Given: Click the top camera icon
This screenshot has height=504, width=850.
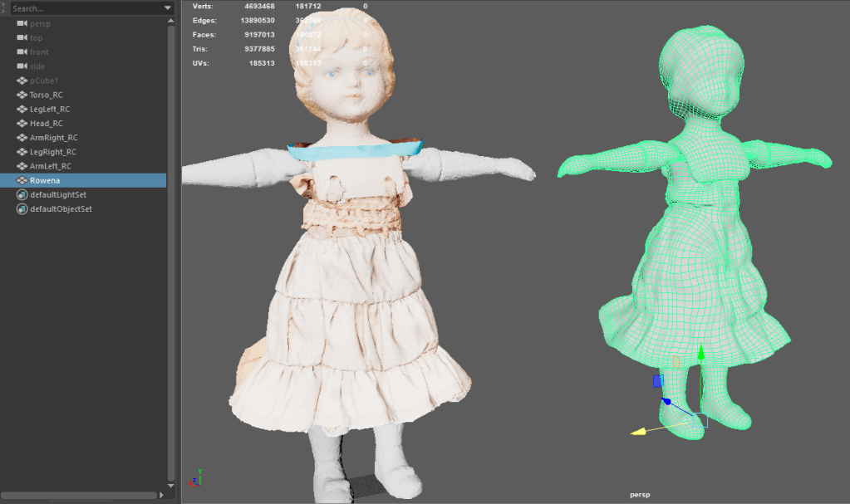Looking at the screenshot, I should [x=22, y=38].
